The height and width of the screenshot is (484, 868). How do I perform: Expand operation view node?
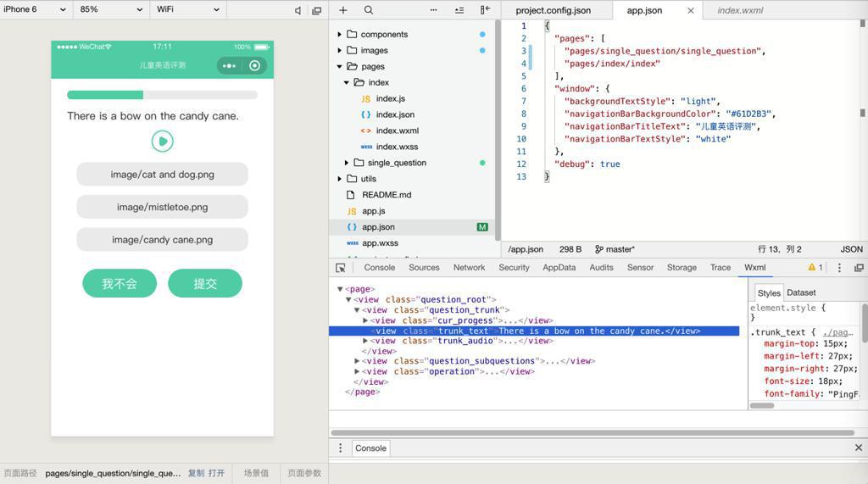(x=357, y=371)
